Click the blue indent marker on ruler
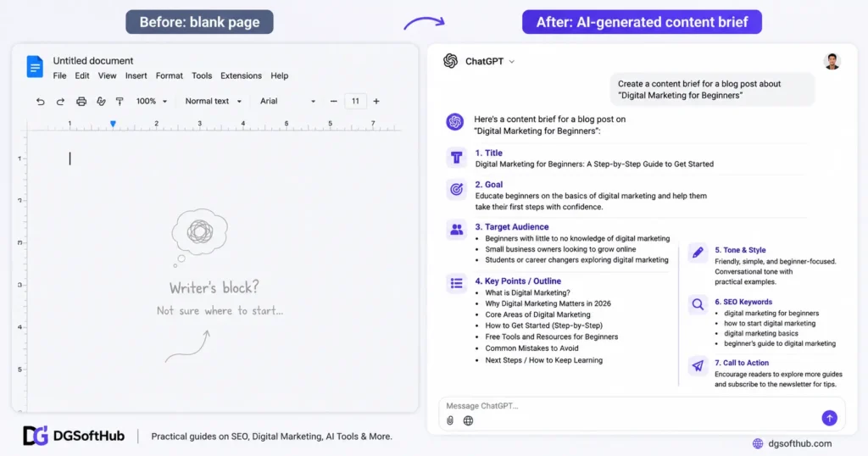The image size is (868, 456). (x=113, y=124)
